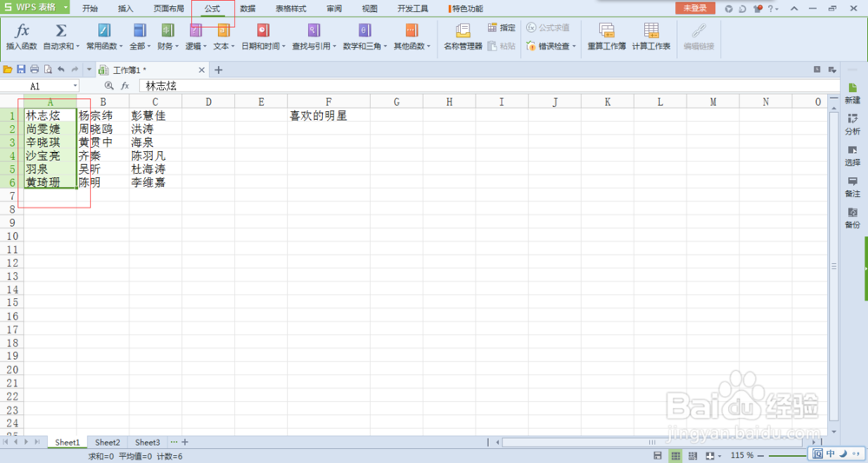Select row 10 header
This screenshot has height=463, width=868.
pos(12,236)
